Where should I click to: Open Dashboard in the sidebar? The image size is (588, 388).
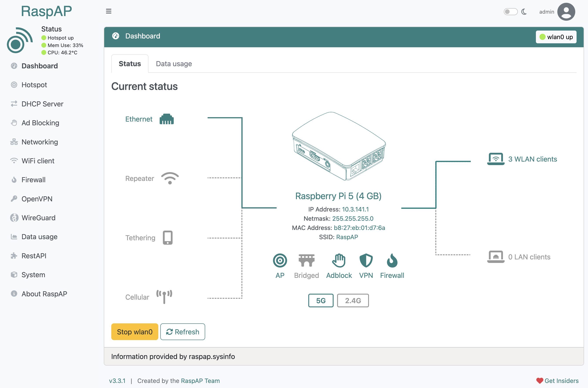(40, 66)
